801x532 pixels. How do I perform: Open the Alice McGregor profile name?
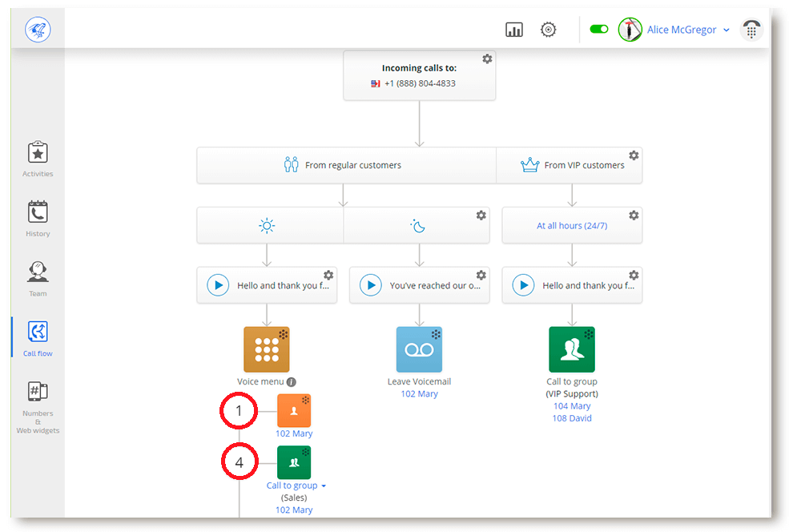(682, 30)
